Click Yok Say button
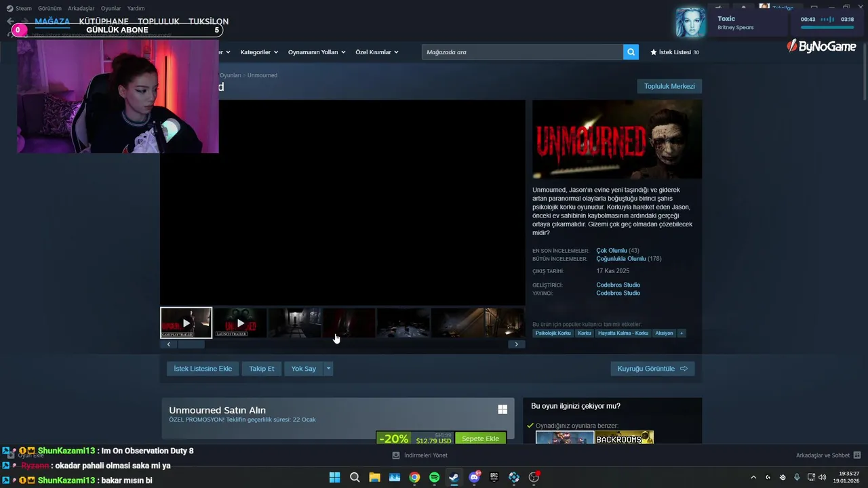The image size is (868, 488). [x=304, y=369]
